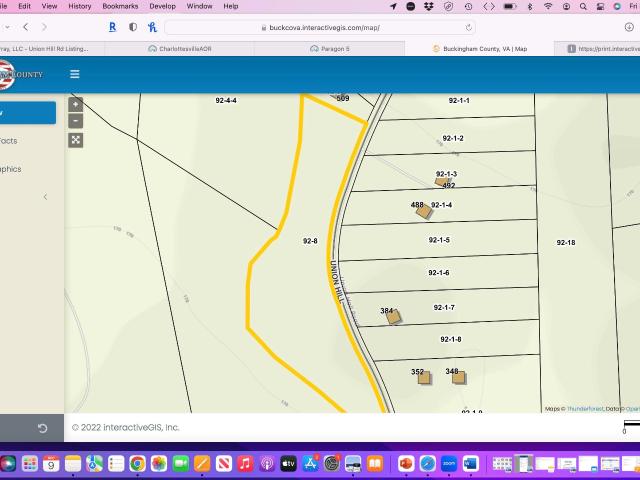
Task: Open Control Center in the menu bar
Action: [x=600, y=6]
